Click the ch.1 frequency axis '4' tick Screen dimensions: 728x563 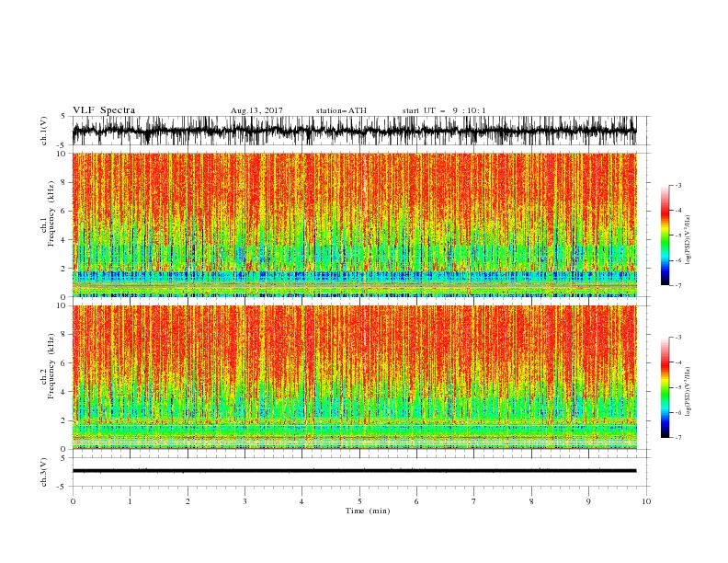[64, 240]
